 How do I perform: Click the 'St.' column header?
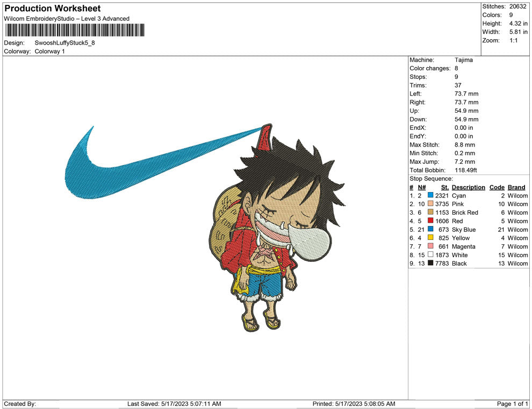pos(445,187)
